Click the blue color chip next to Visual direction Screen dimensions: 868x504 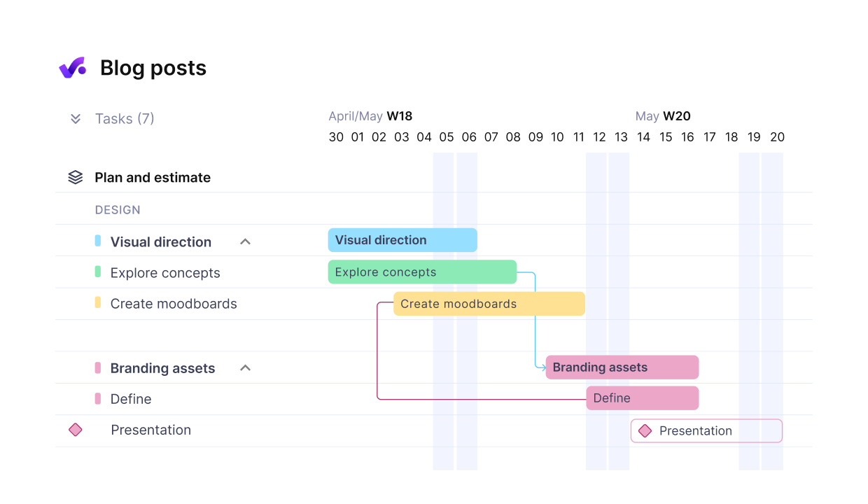(97, 241)
